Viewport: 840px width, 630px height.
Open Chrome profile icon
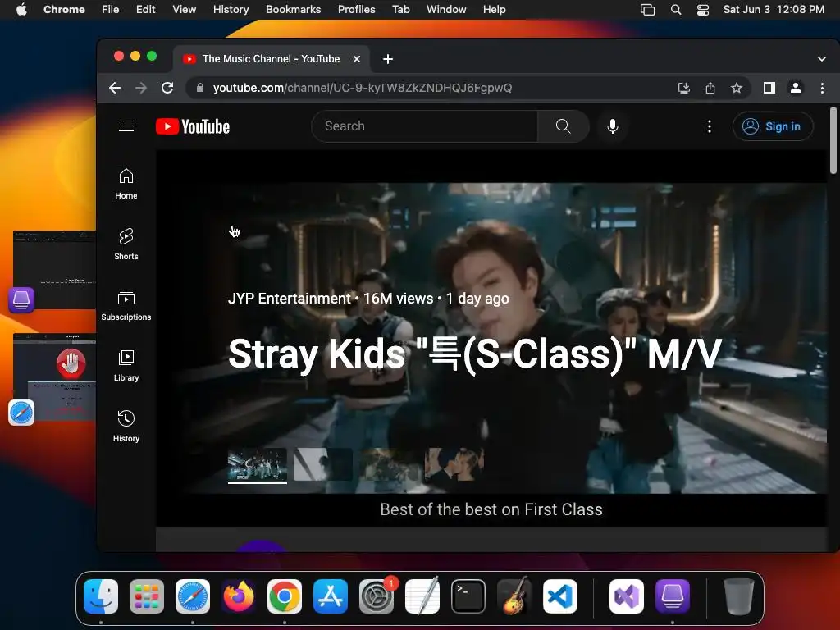point(796,88)
